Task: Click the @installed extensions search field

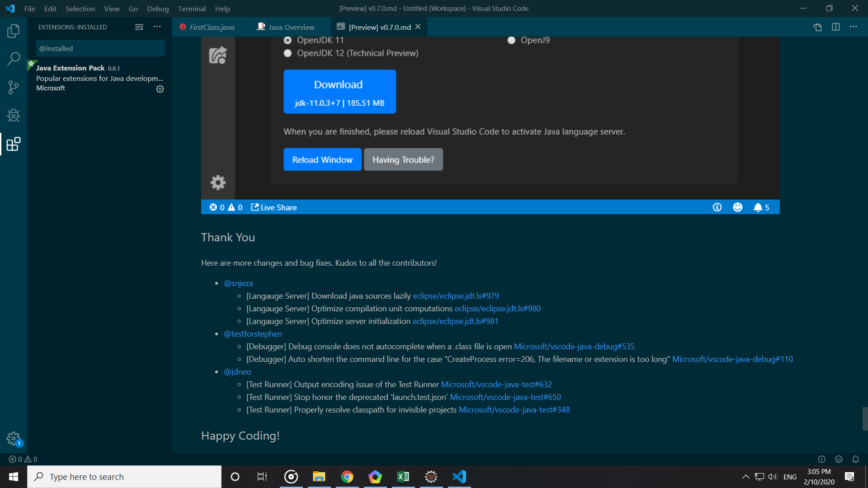Action: click(x=100, y=48)
